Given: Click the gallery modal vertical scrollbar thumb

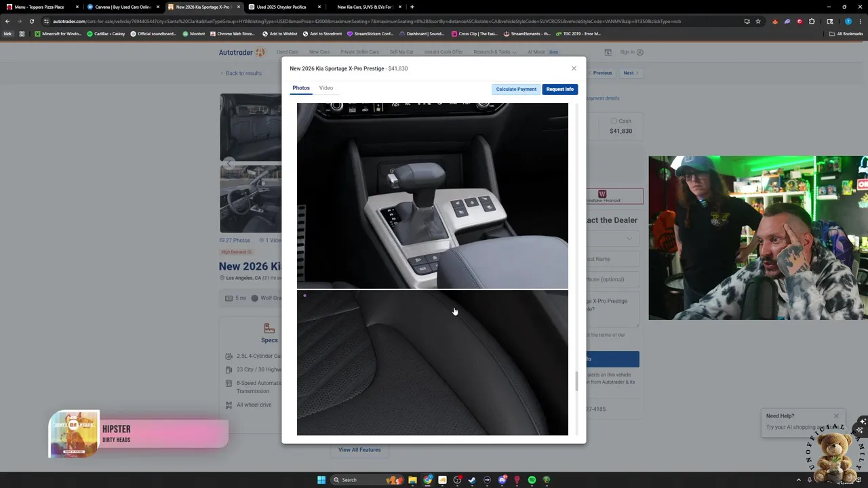Looking at the screenshot, I should (577, 381).
